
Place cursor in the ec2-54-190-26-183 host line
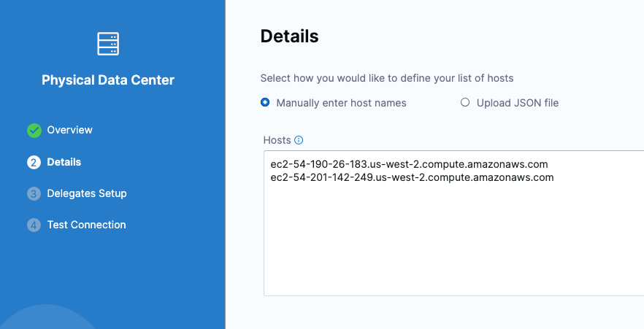pyautogui.click(x=409, y=164)
